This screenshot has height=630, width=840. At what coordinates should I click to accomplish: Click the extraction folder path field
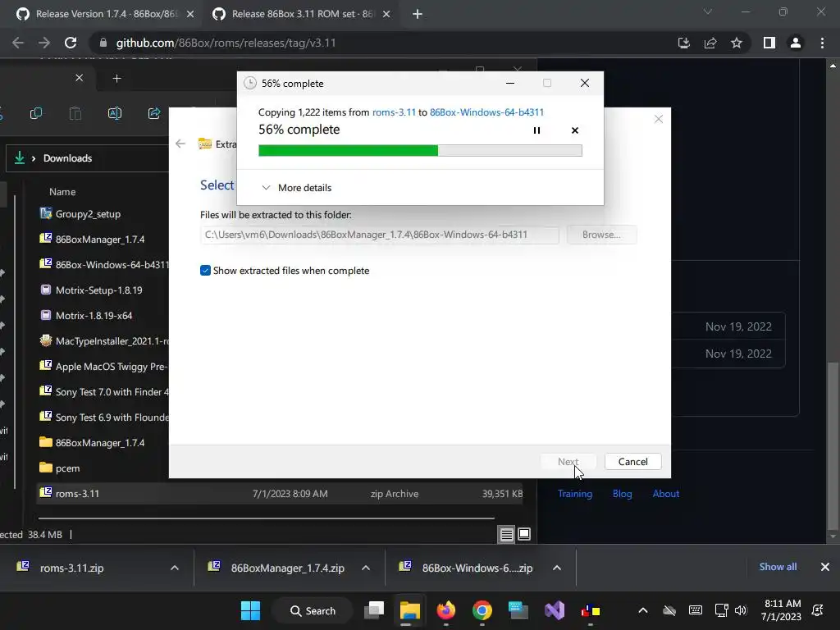point(379,235)
